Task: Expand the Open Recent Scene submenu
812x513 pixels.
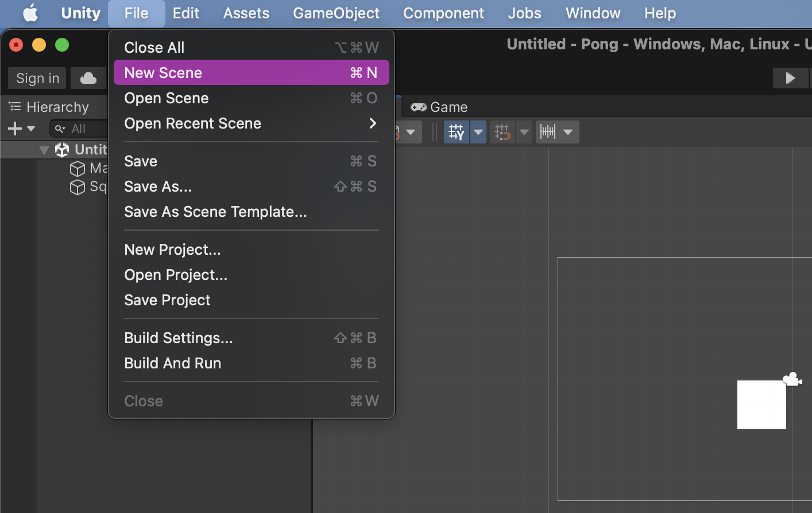Action: (x=252, y=123)
